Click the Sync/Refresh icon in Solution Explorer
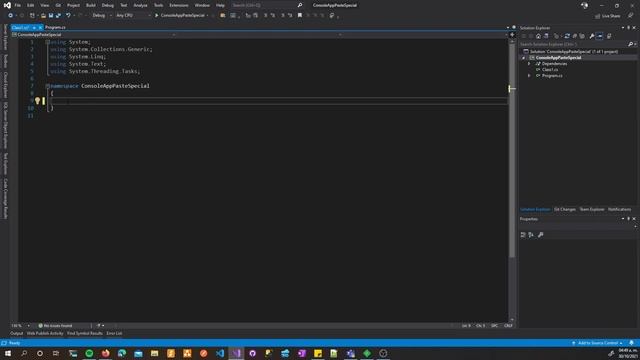Viewport: 640px width, 360px height. 567,36
